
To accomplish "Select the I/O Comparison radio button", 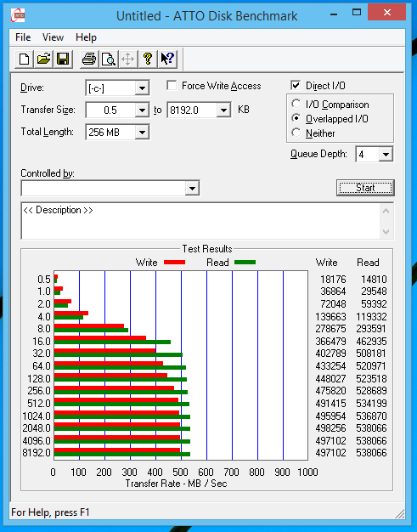I will pos(296,104).
